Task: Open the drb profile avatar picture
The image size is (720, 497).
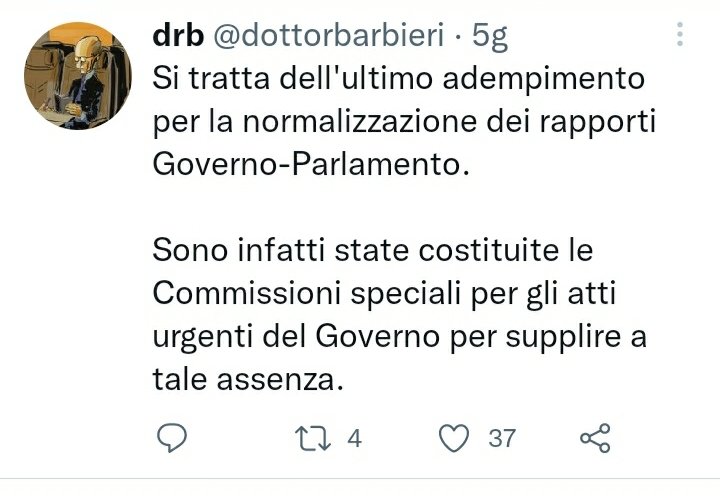Action: coord(78,76)
